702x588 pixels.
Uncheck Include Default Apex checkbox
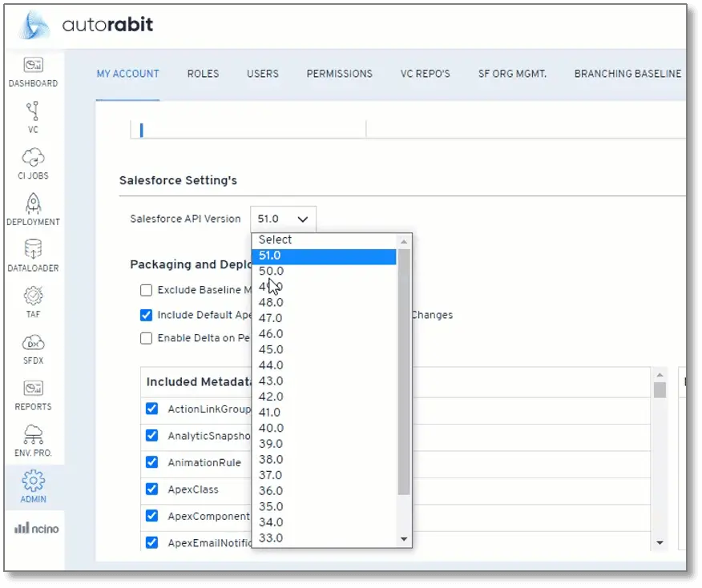tap(146, 315)
